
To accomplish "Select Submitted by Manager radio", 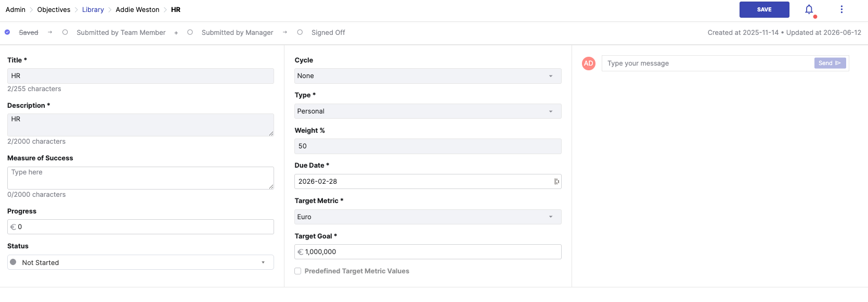I will click(x=190, y=32).
